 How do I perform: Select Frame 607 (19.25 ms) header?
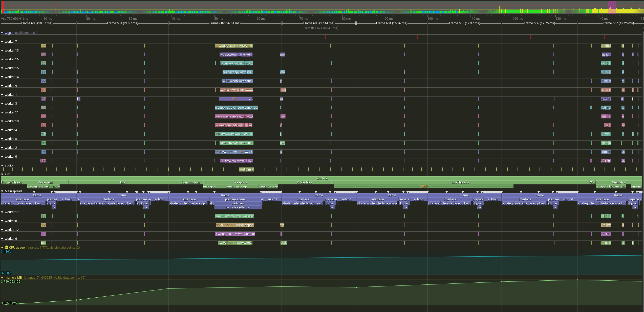point(618,23)
